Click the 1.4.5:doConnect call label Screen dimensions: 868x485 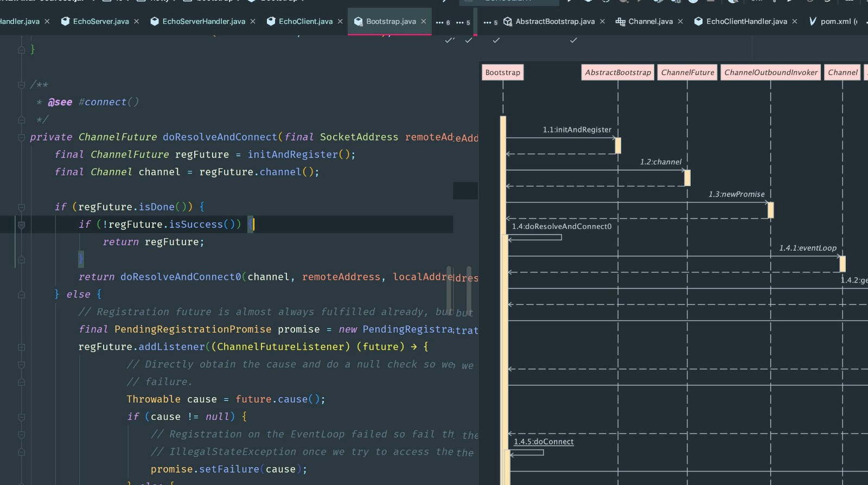pyautogui.click(x=544, y=442)
